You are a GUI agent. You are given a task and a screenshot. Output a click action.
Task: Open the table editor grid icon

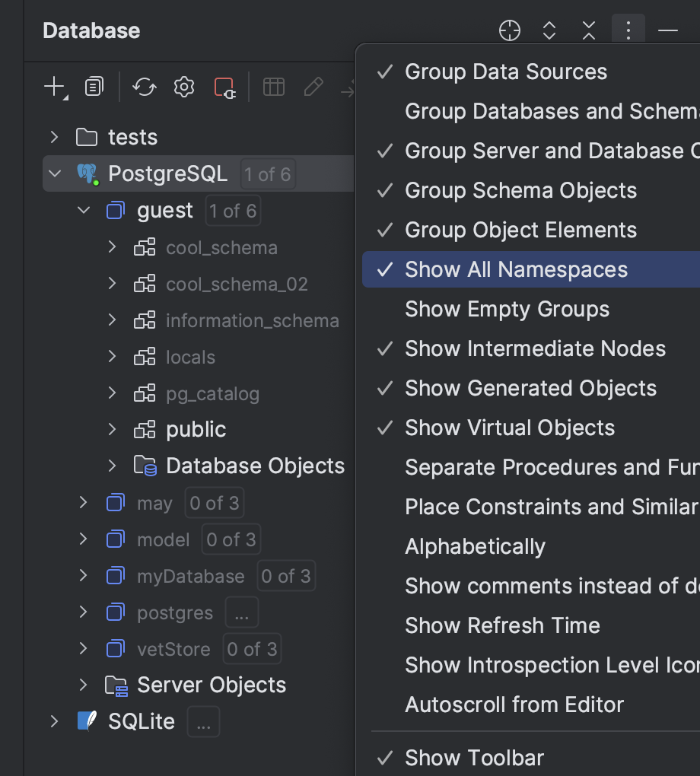pos(273,86)
